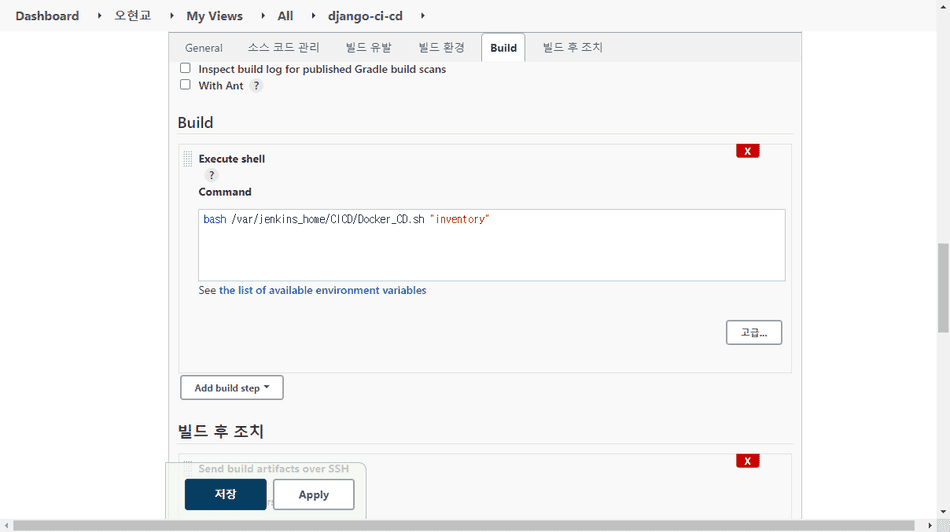950x532 pixels.
Task: Open the Add build step dropdown
Action: pyautogui.click(x=231, y=388)
